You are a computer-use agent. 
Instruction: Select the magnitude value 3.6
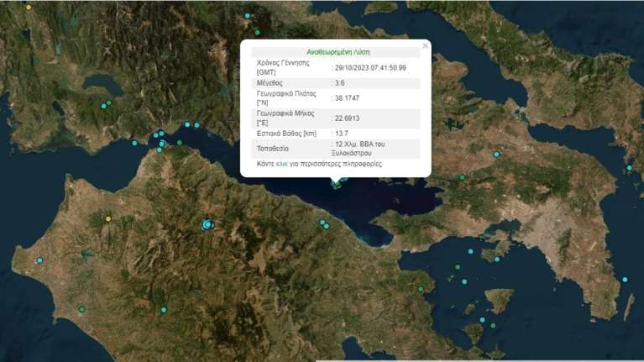(x=340, y=83)
